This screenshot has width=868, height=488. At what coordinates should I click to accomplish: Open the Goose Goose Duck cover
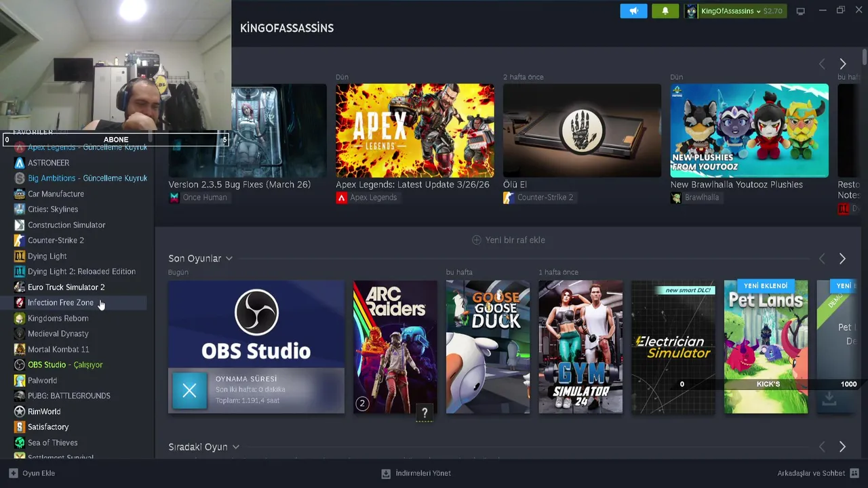(x=488, y=347)
